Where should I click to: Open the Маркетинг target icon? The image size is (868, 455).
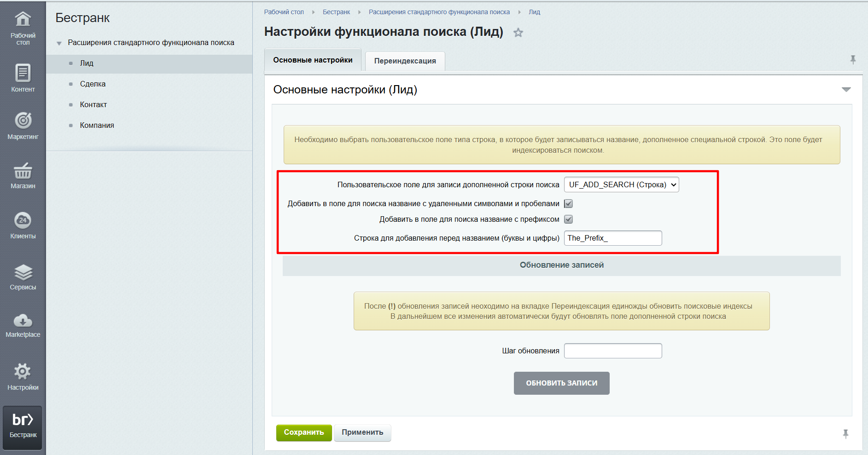(x=23, y=121)
